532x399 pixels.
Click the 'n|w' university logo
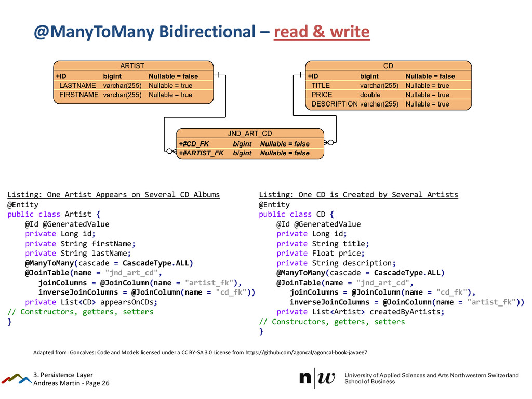(317, 378)
